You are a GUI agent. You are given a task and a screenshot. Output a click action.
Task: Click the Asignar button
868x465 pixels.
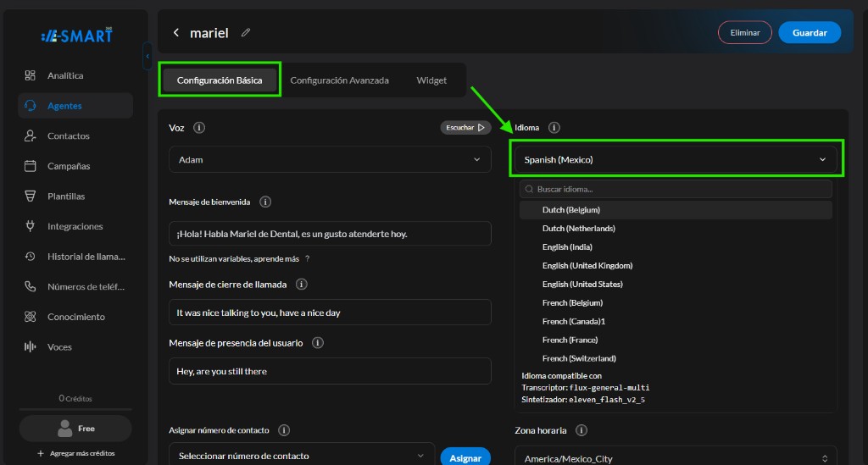pyautogui.click(x=465, y=458)
